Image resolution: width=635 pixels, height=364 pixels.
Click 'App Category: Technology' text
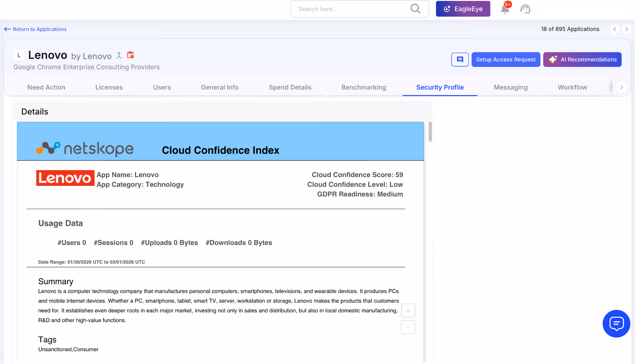point(140,185)
